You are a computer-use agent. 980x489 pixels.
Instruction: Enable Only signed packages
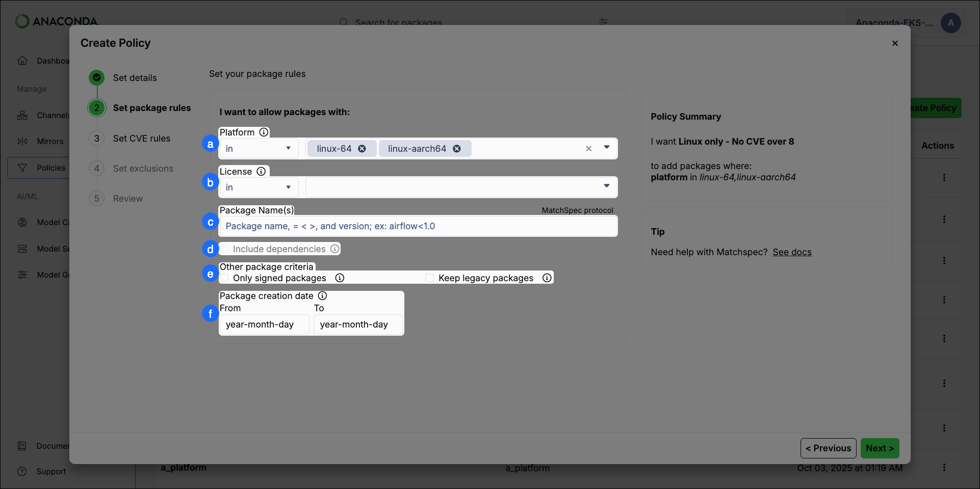point(224,278)
